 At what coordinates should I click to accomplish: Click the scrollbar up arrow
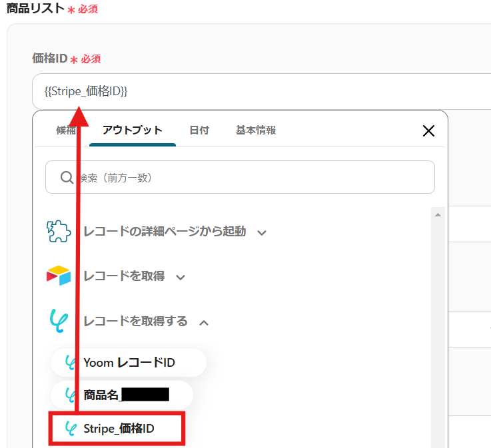click(x=438, y=215)
